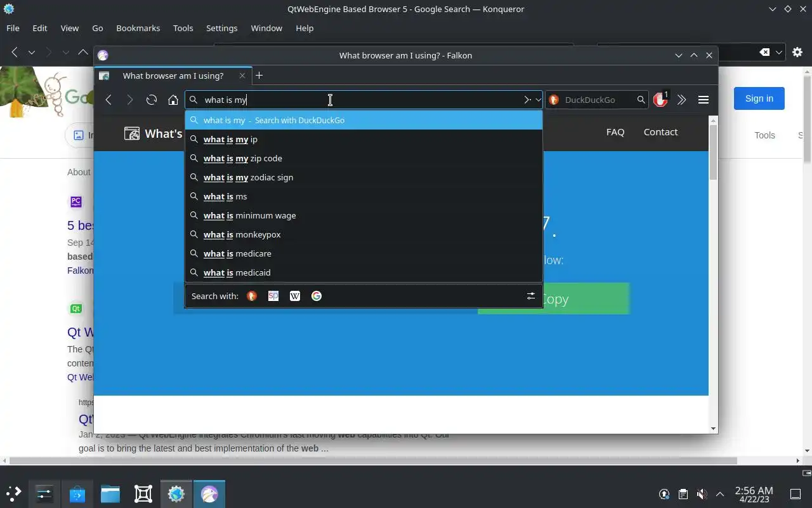Go forward in Falkon toolbar

pos(130,100)
